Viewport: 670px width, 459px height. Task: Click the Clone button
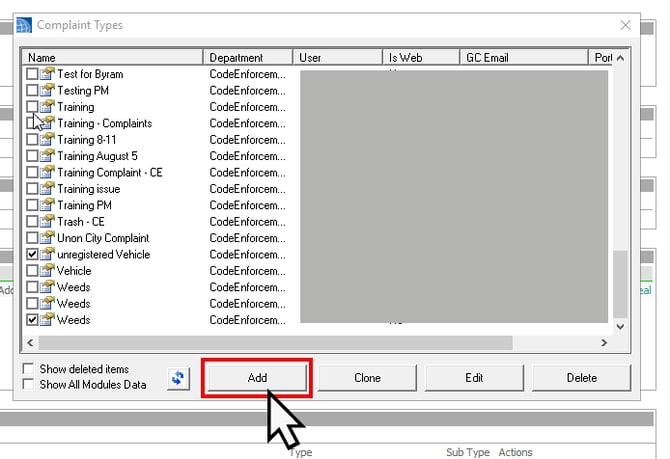point(366,378)
